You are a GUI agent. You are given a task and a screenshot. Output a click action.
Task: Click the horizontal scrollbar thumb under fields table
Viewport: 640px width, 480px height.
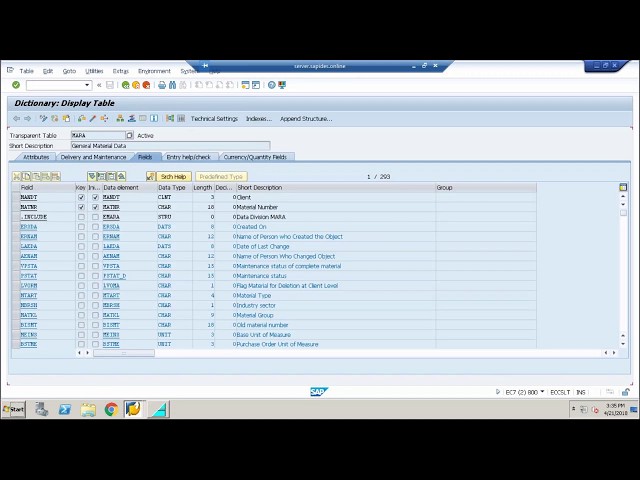point(124,353)
